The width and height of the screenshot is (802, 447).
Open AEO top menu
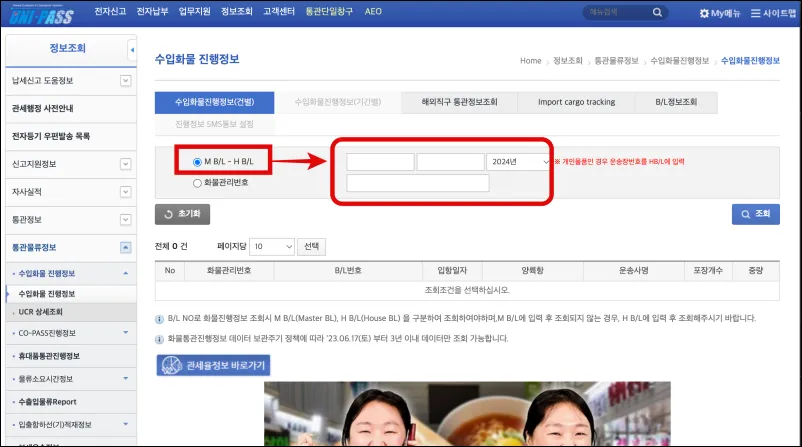click(373, 11)
